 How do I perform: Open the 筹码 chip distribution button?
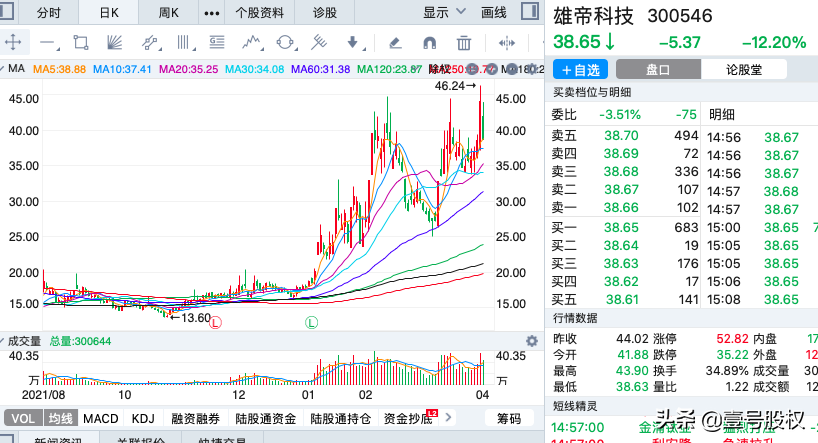click(509, 418)
